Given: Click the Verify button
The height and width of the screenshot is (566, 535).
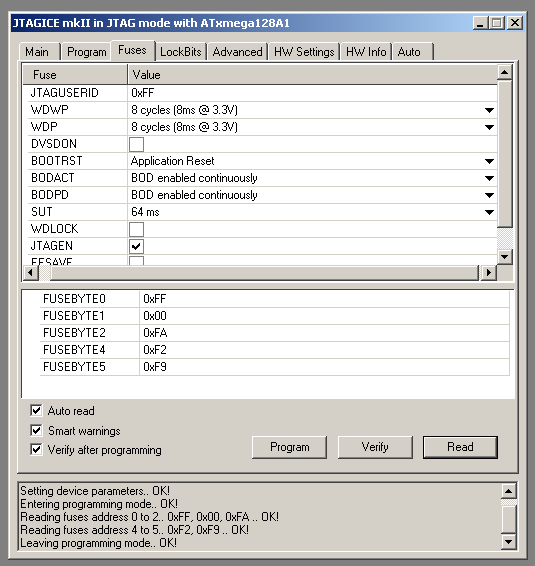Looking at the screenshot, I should 375,447.
